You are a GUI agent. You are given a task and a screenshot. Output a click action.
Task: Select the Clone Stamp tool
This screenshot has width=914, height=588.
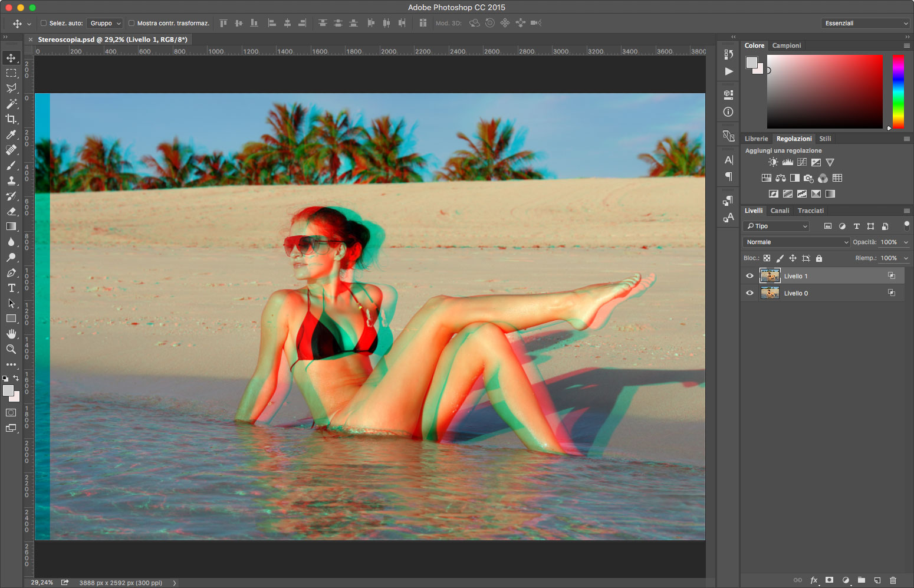[x=11, y=180]
